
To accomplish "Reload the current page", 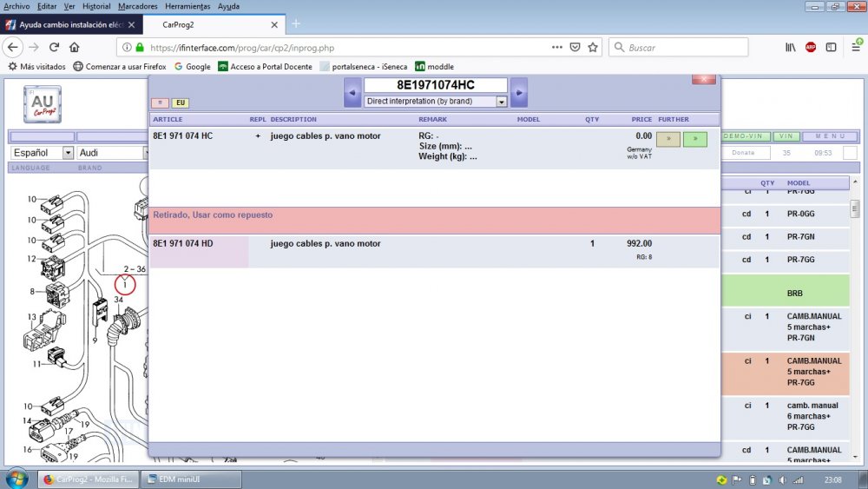I will 54,48.
